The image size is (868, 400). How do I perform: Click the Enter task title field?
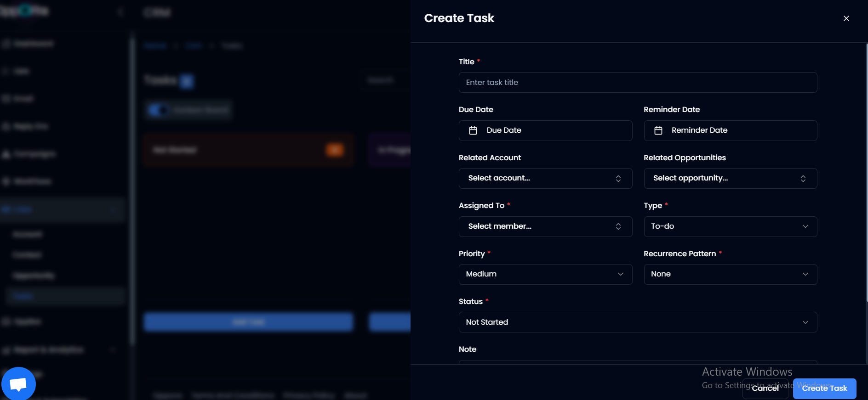click(x=637, y=83)
